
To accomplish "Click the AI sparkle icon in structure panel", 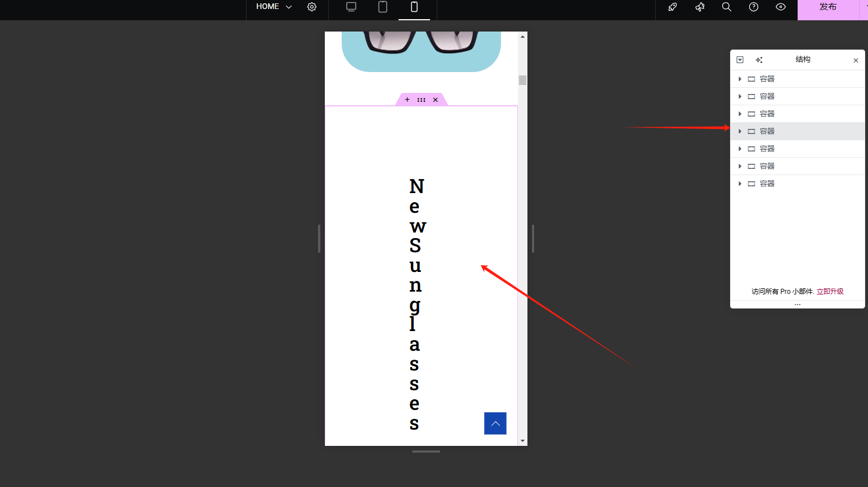I will coord(759,60).
